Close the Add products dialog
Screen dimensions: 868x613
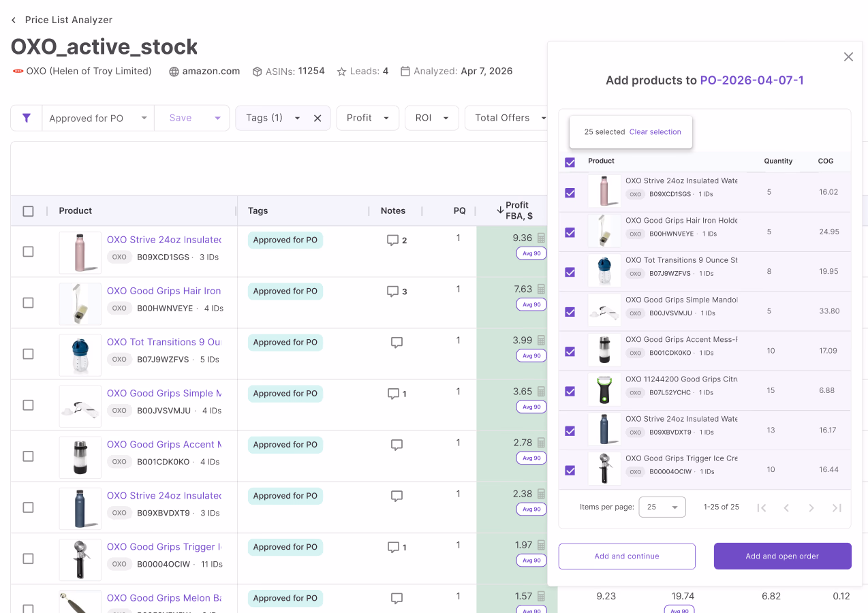pyautogui.click(x=848, y=57)
